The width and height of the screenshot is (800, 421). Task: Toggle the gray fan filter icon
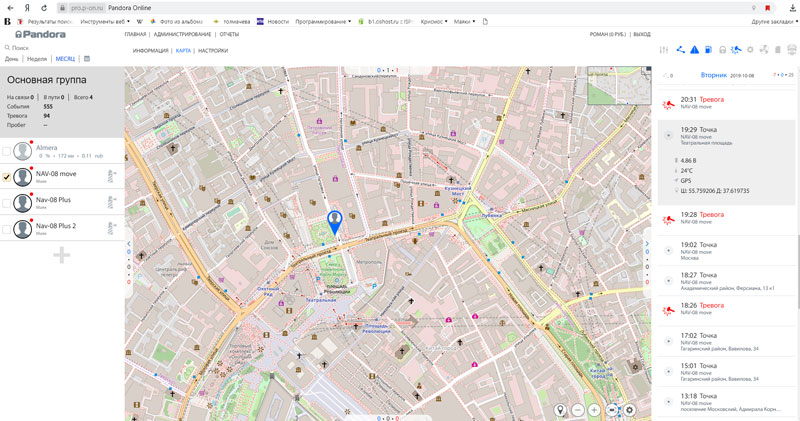point(764,49)
